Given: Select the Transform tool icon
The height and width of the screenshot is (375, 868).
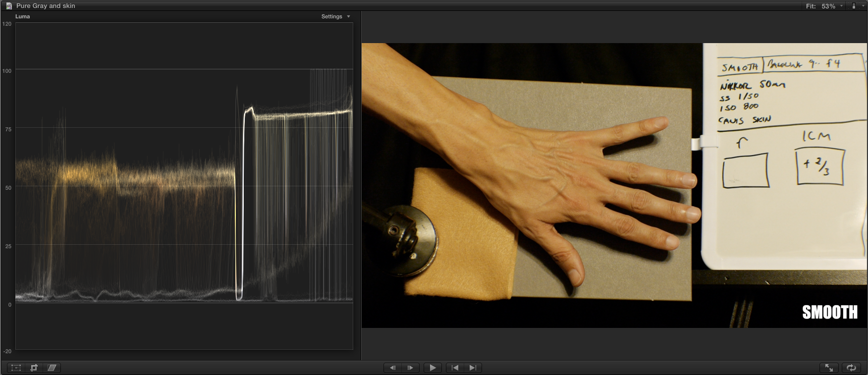Looking at the screenshot, I should tap(16, 368).
